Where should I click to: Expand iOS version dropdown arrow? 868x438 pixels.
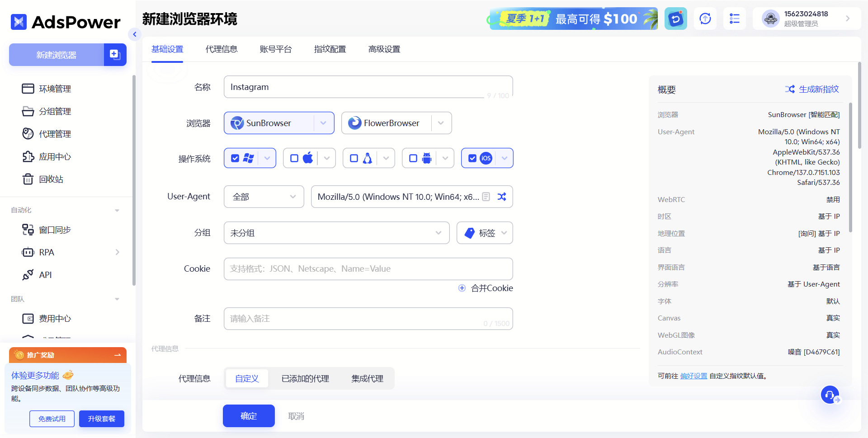click(x=505, y=158)
